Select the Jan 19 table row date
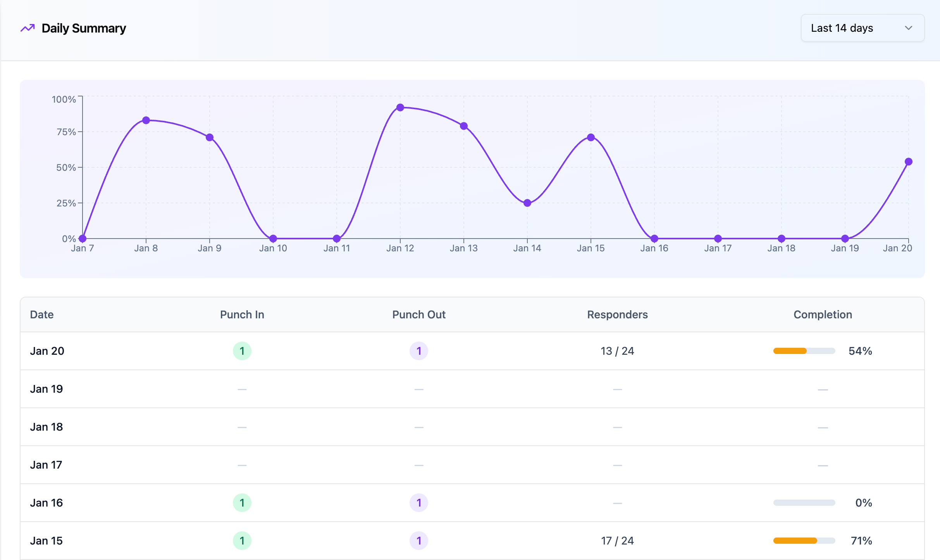This screenshot has width=940, height=560. pos(46,389)
